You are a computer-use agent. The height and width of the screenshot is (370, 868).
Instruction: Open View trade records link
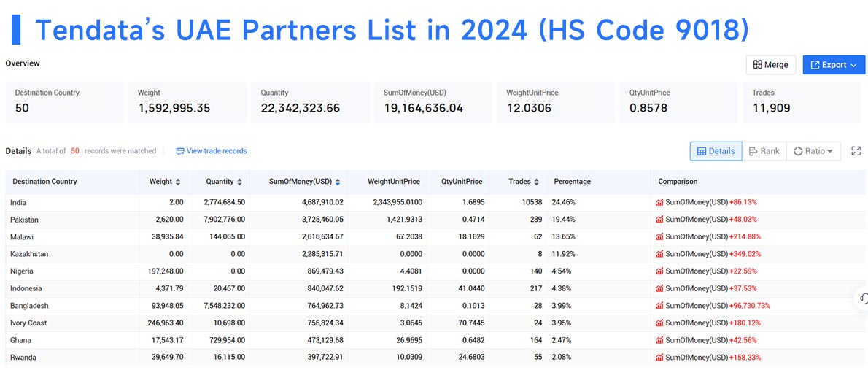[x=212, y=150]
